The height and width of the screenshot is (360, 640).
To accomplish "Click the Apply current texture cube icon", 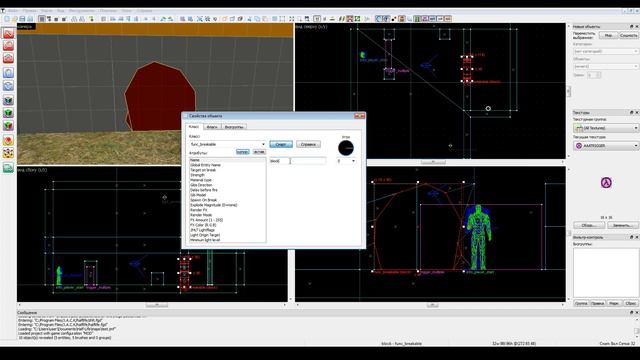I will 8,113.
